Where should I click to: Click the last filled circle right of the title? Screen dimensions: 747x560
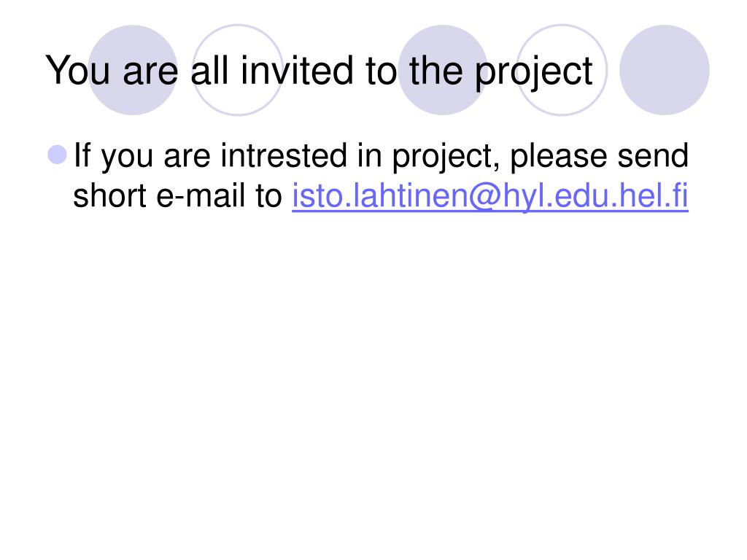[664, 70]
